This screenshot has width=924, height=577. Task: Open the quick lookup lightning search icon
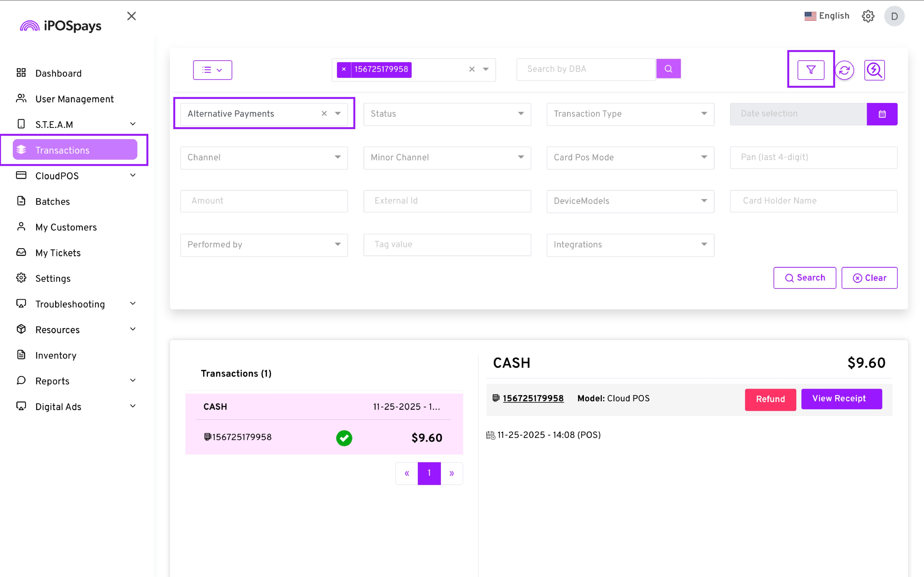point(874,70)
